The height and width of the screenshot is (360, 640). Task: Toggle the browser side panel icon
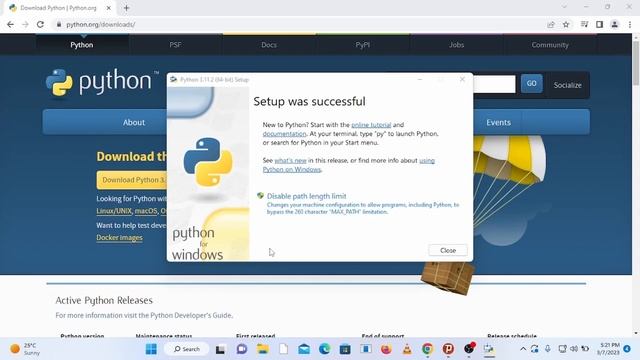tap(599, 24)
